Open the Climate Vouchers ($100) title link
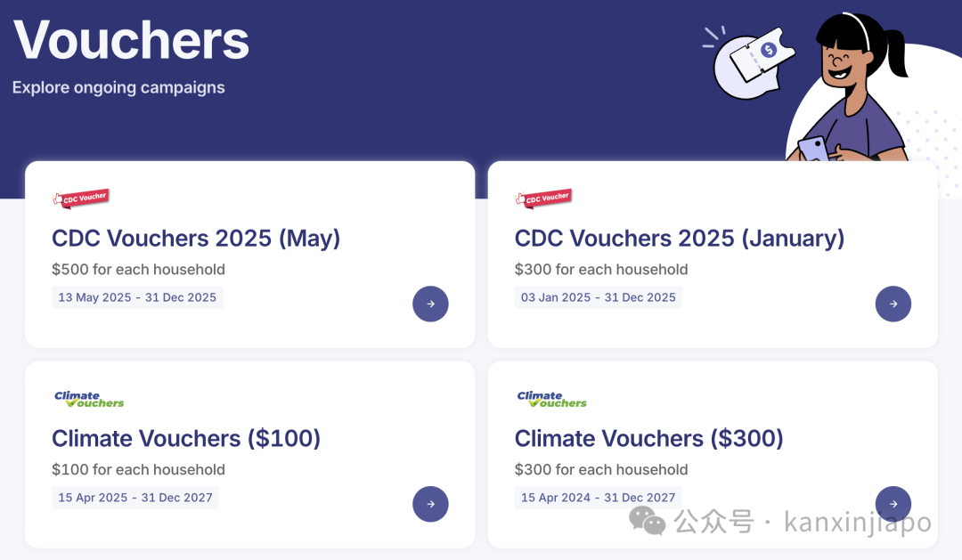Screen dimensions: 962x560 tap(186, 439)
